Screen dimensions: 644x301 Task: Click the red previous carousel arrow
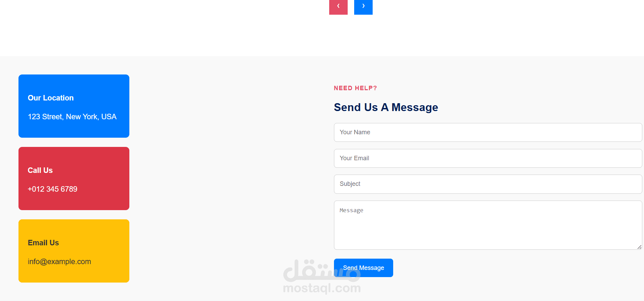click(x=338, y=7)
